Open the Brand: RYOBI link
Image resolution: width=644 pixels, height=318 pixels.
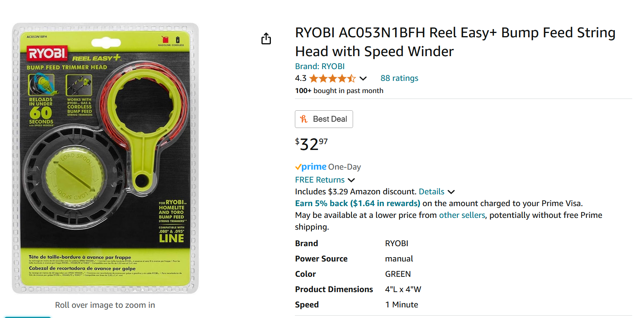(x=320, y=66)
